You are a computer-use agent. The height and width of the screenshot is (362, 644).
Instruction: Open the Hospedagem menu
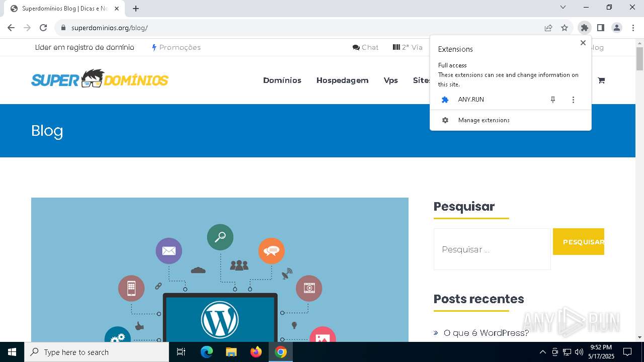point(343,80)
